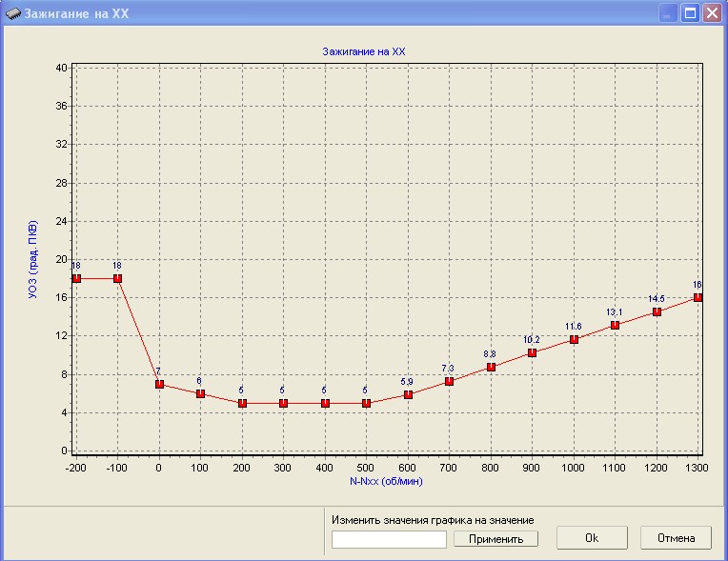The image size is (728, 561).
Task: Close the Зажигание на XX window
Action: click(x=712, y=12)
